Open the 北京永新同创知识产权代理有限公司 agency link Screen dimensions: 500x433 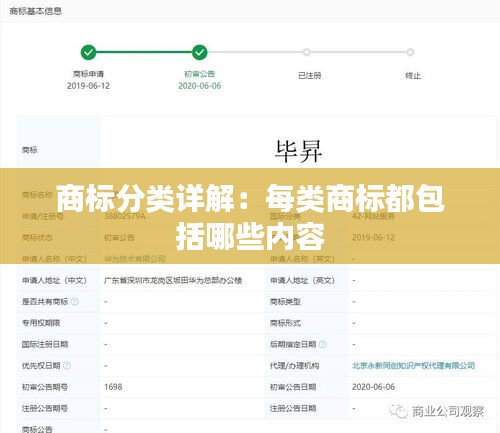pos(413,366)
